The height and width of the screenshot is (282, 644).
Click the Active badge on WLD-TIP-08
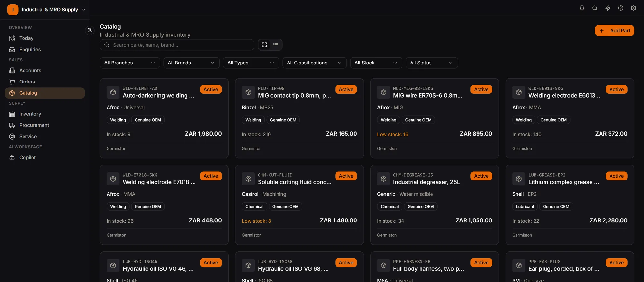346,90
